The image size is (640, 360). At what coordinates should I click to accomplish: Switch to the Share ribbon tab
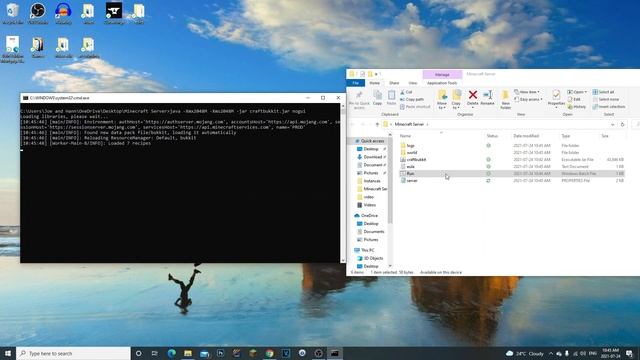(x=394, y=83)
